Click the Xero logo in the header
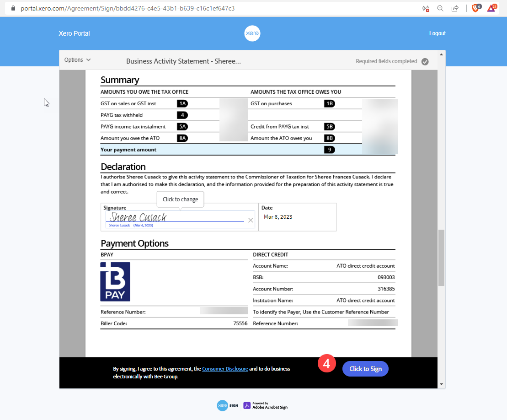 coord(252,33)
